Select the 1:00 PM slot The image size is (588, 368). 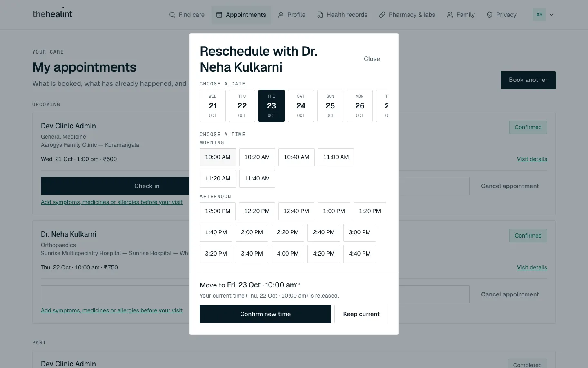(334, 211)
